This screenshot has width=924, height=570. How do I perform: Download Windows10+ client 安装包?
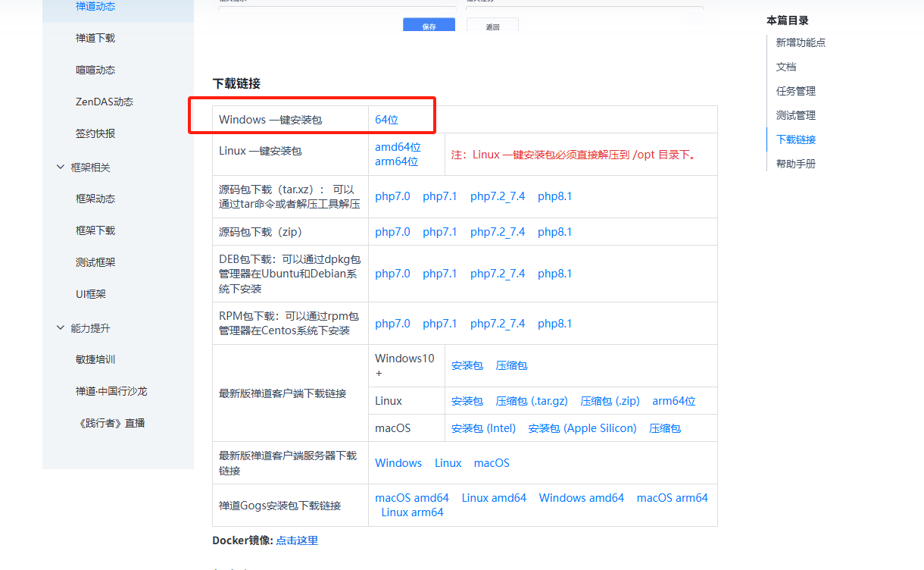point(467,365)
